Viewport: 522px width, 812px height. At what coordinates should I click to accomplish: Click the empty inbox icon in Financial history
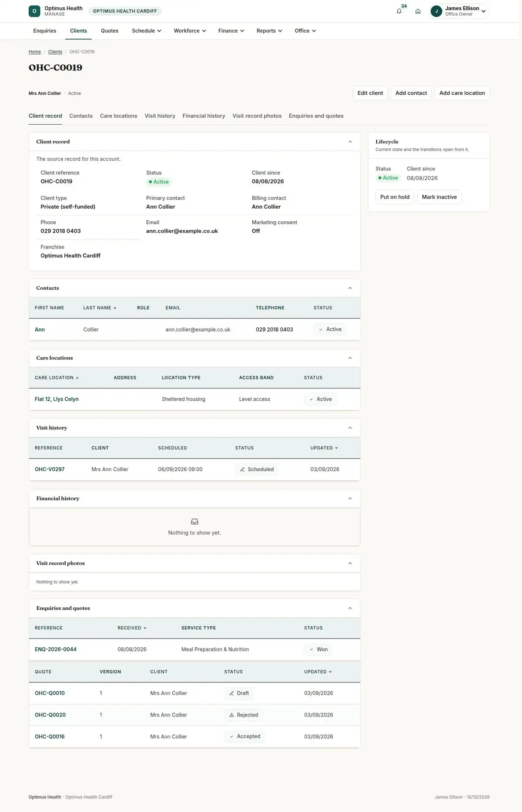pyautogui.click(x=194, y=522)
